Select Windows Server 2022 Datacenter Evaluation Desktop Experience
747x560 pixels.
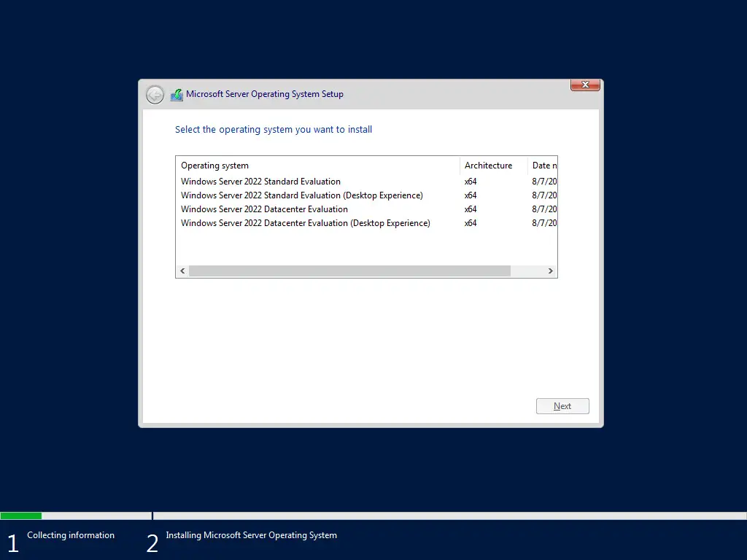pyautogui.click(x=306, y=223)
